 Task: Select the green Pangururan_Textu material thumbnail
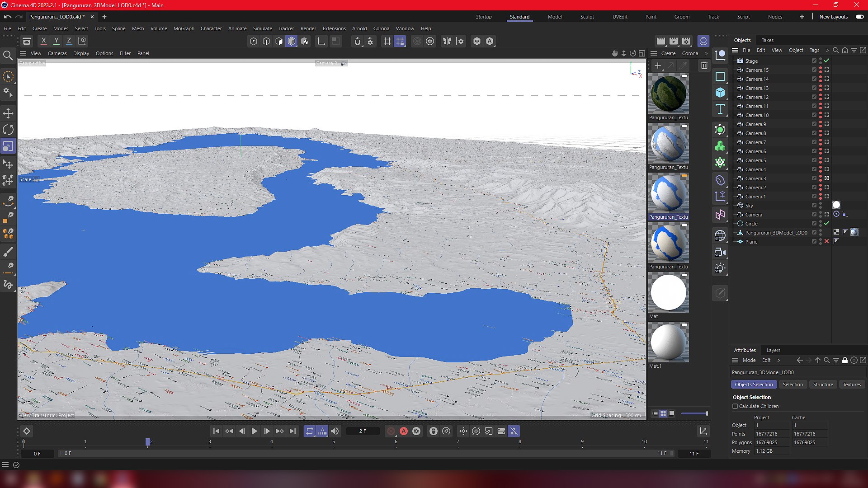(668, 94)
